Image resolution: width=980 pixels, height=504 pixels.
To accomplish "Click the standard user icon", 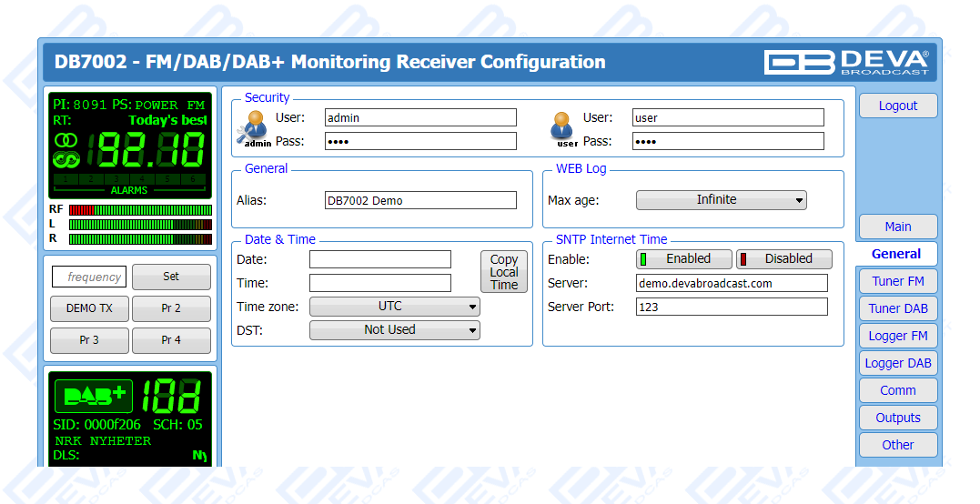I will click(x=564, y=127).
